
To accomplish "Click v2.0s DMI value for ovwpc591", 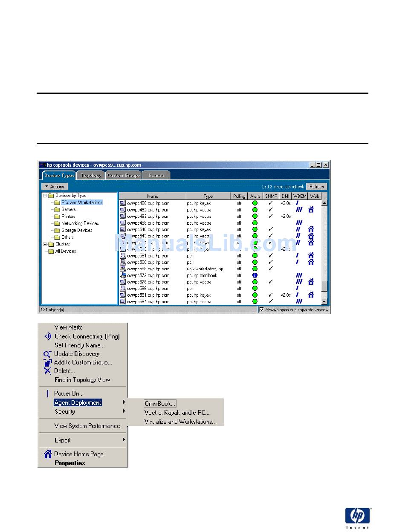I will 285,295.
